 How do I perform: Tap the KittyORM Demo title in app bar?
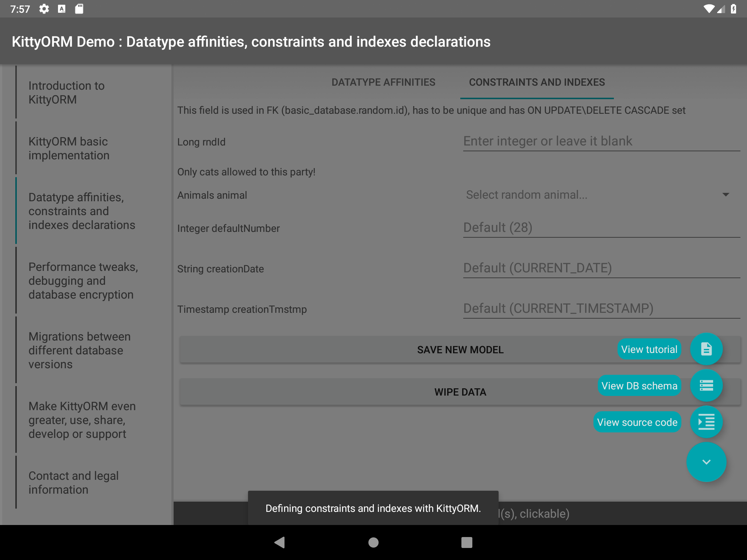pyautogui.click(x=251, y=42)
